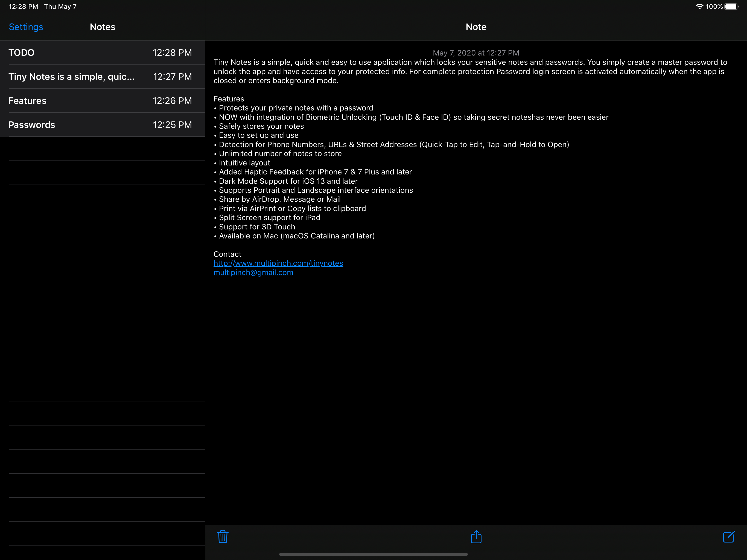The height and width of the screenshot is (560, 747).
Task: Tap the Wi-Fi status icon
Action: pos(699,6)
